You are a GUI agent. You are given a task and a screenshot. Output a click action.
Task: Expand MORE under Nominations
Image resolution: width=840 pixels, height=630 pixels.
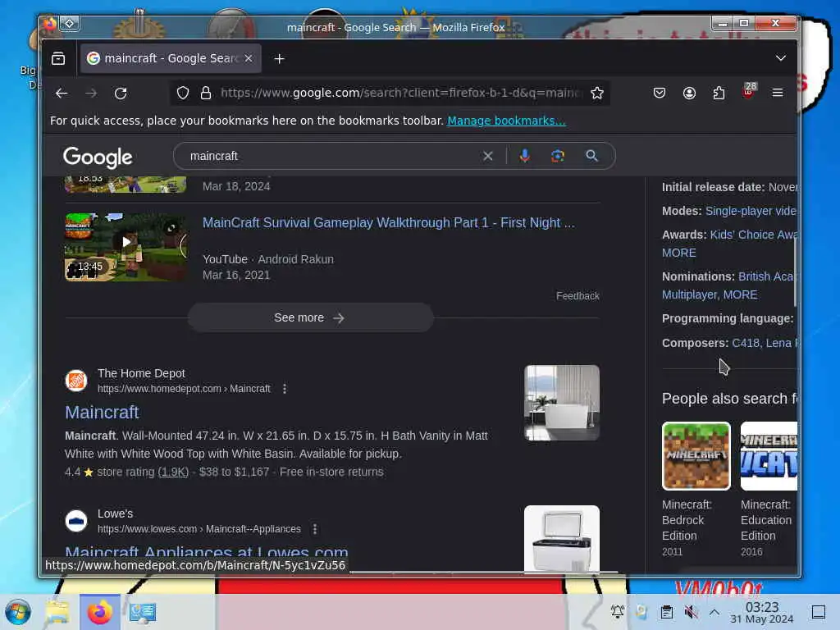(x=740, y=294)
